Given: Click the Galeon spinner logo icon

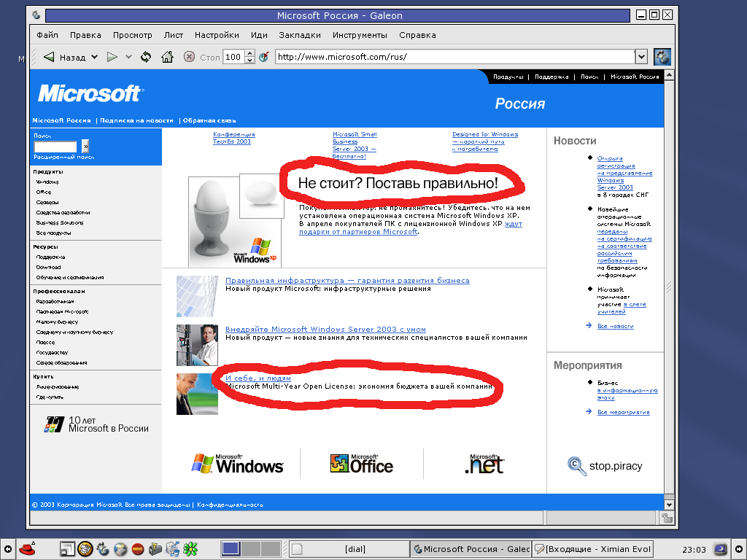Looking at the screenshot, I should (662, 57).
